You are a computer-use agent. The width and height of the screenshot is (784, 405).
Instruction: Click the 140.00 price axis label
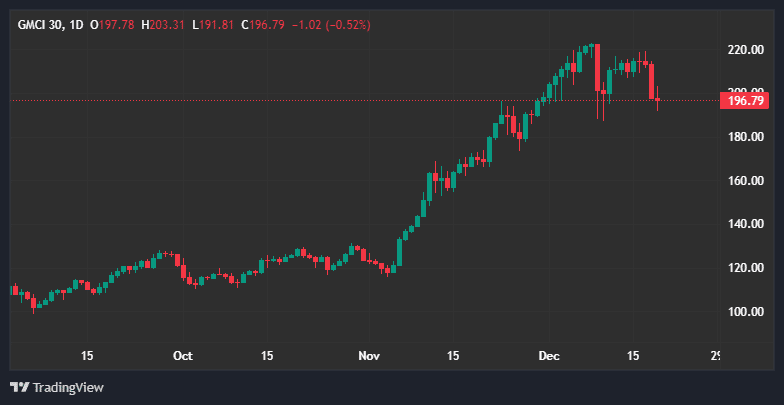(746, 224)
